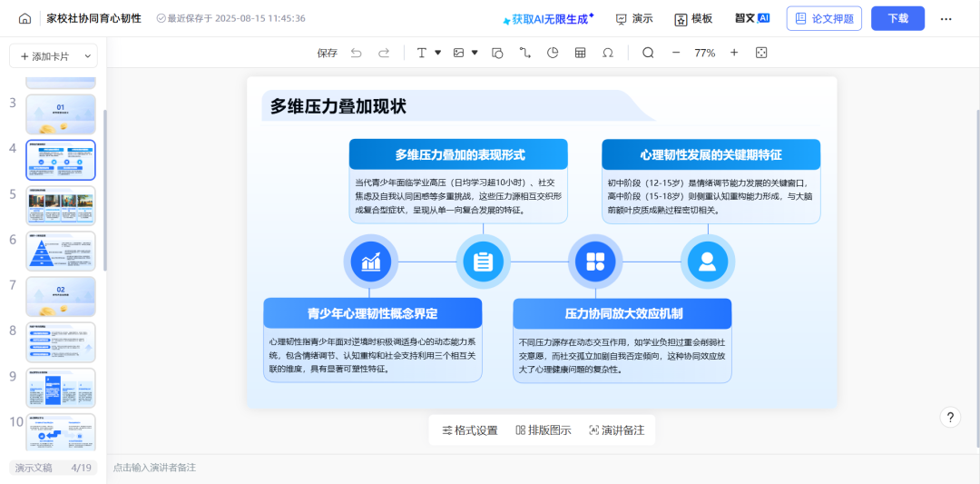Expand the image insert dropdown arrow
This screenshot has width=980, height=484.
(475, 53)
